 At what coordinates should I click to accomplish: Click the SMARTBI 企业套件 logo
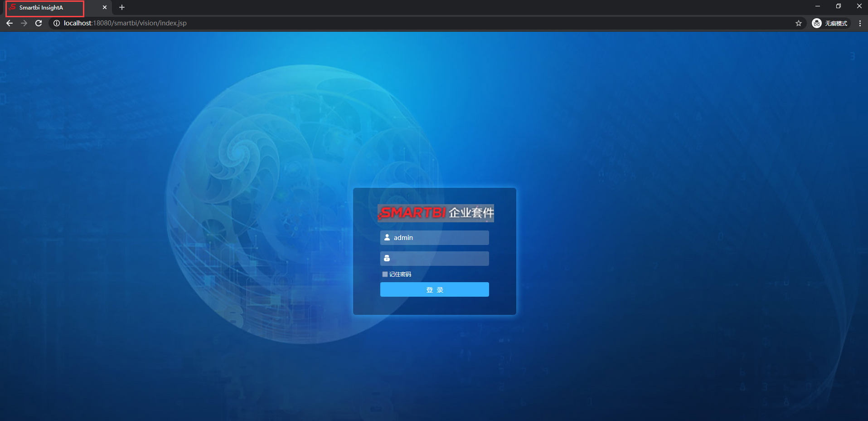click(436, 213)
